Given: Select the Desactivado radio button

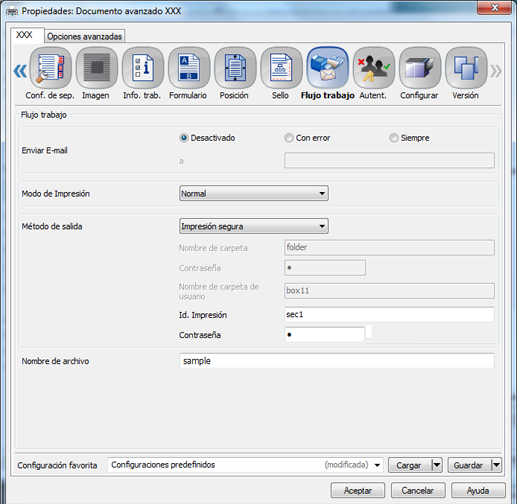Looking at the screenshot, I should [184, 138].
